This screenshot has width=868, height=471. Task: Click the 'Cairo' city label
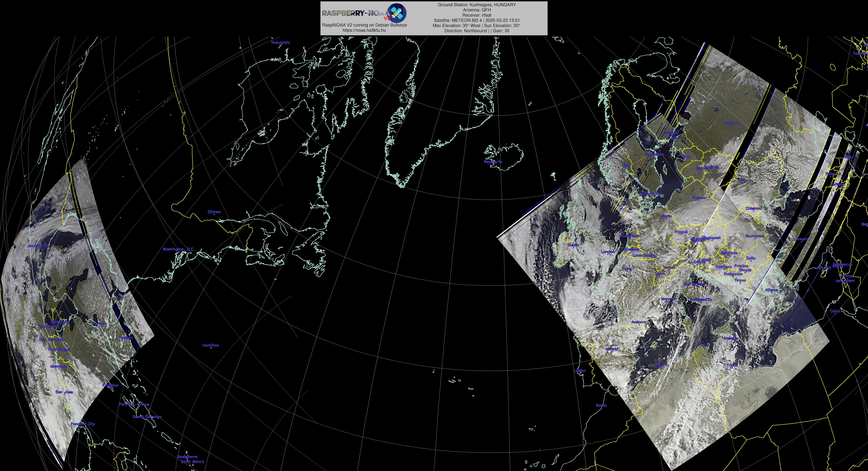[x=835, y=311]
